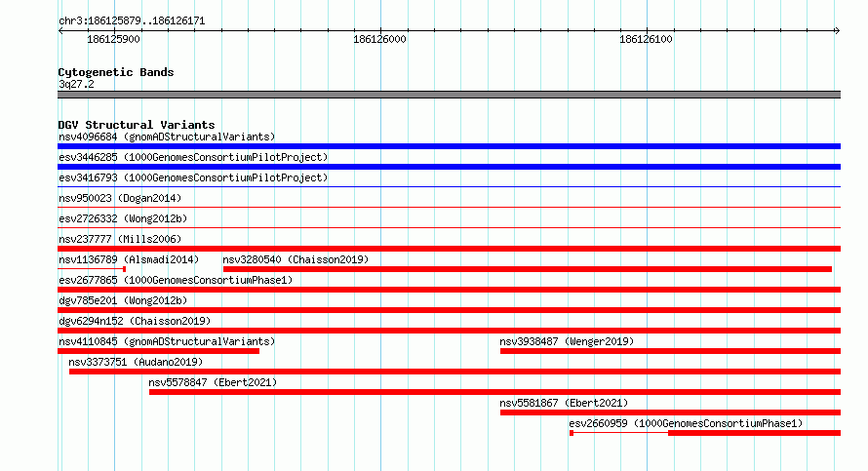868x471 pixels.
Task: Open the esv2660959 1000GenomesConsortiumPhase1 label
Action: [686, 423]
